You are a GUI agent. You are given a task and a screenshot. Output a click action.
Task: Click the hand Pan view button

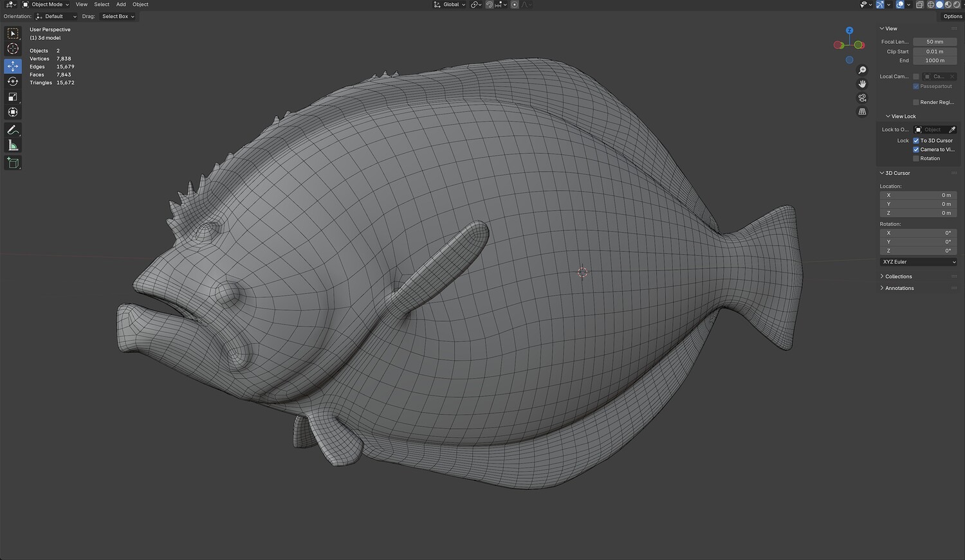click(863, 84)
